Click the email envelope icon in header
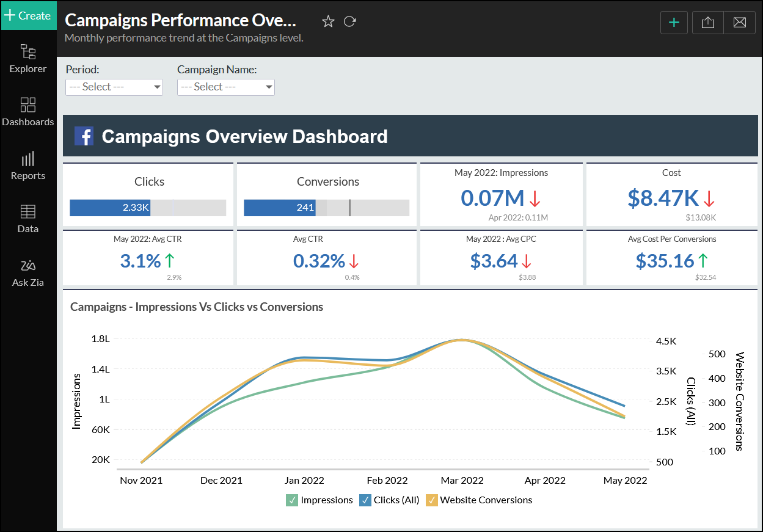763x532 pixels. (739, 23)
